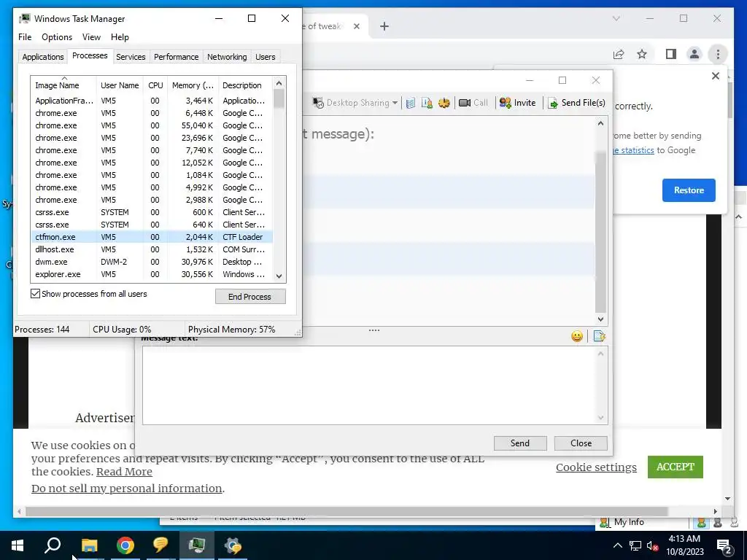Open the yellow chat messenger taskbar icon
Screen dimensions: 747x560
(161, 545)
